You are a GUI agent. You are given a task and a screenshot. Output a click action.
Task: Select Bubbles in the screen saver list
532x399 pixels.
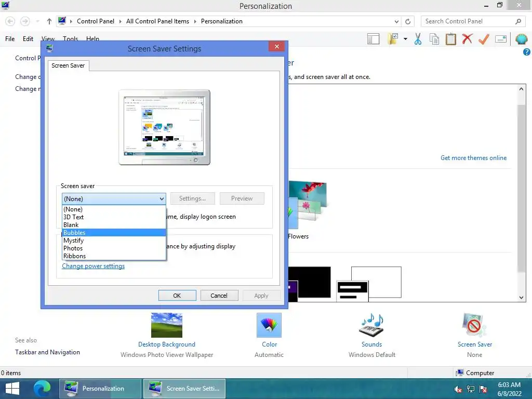pos(114,233)
